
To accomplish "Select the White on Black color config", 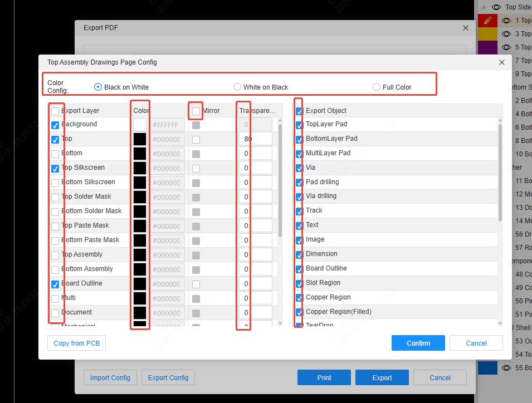I will 237,87.
